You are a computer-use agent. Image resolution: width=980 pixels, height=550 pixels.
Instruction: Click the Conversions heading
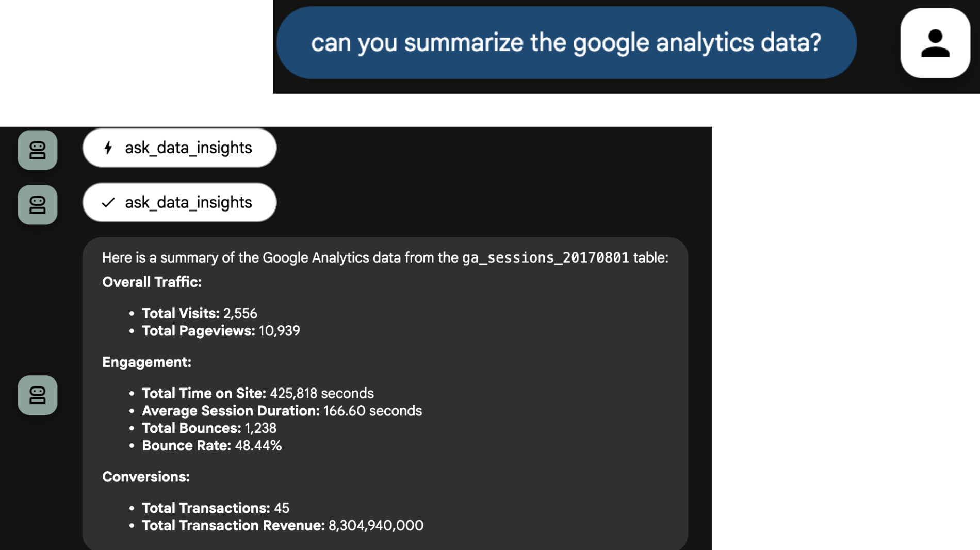[x=146, y=477]
